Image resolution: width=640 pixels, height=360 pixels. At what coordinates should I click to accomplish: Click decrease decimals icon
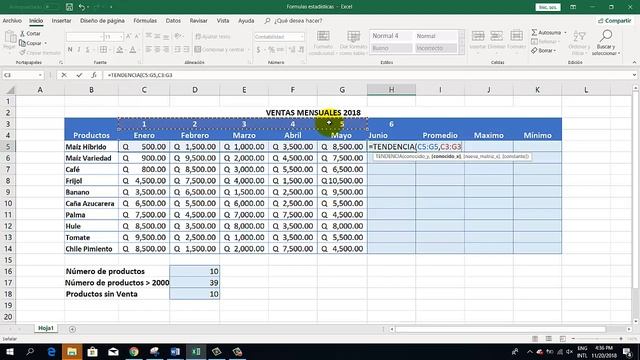(301, 50)
